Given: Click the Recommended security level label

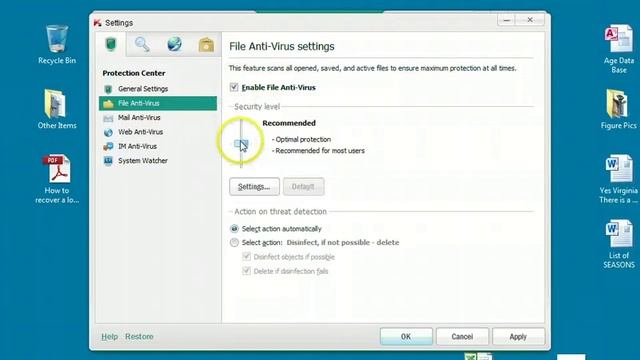Looking at the screenshot, I should (x=289, y=123).
